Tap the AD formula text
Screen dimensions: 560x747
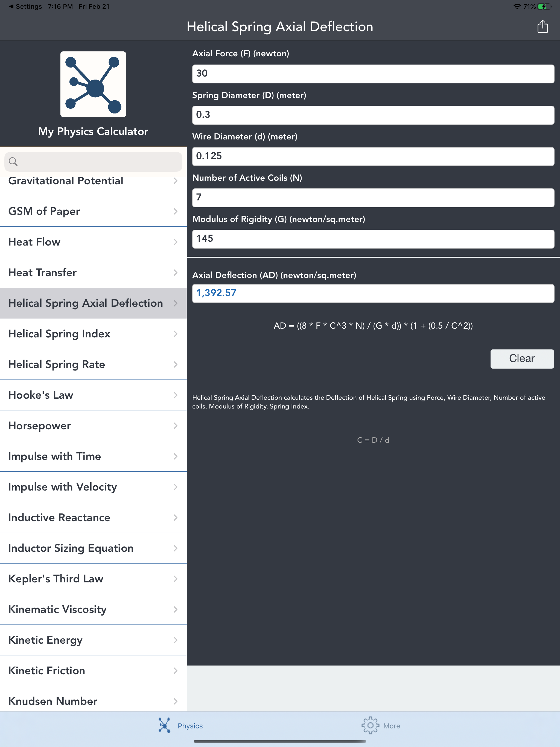pyautogui.click(x=373, y=326)
